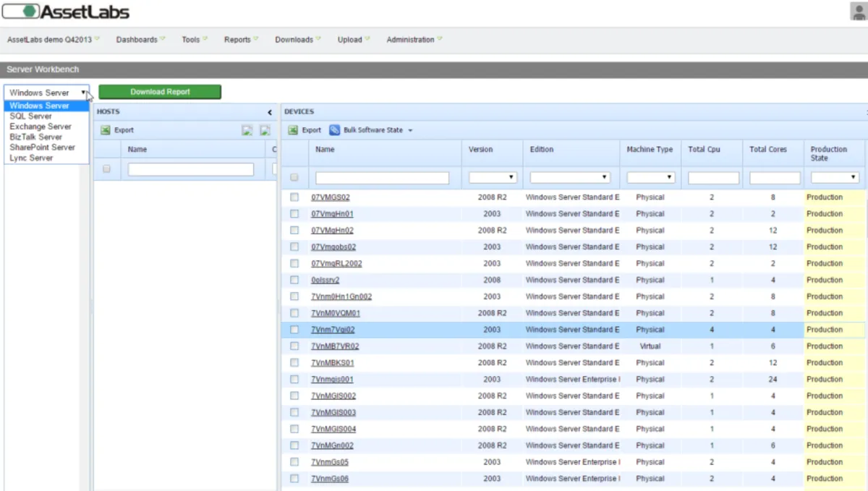The width and height of the screenshot is (868, 491).
Task: Expand the Machine Type filter dropdown
Action: pos(650,178)
